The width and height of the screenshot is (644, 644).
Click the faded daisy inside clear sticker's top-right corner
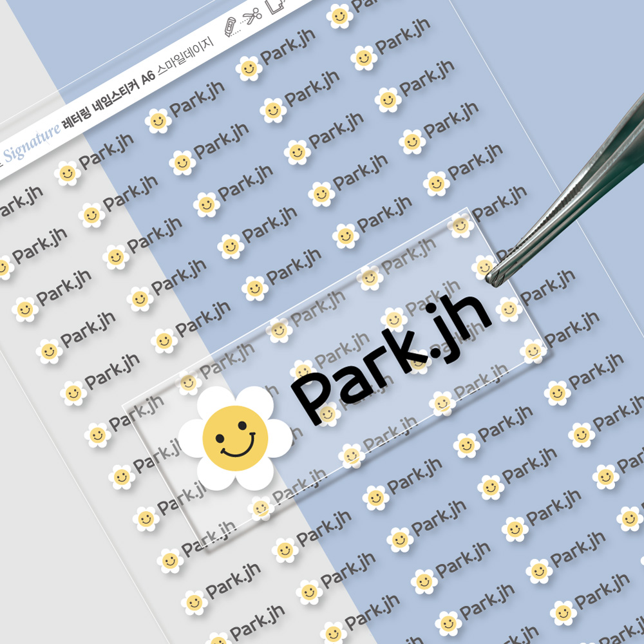click(460, 225)
